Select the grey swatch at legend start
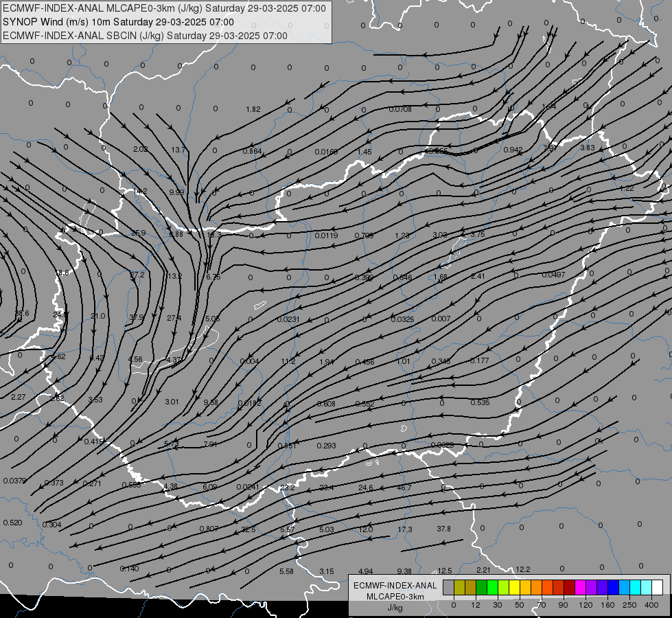Image resolution: width=672 pixels, height=618 pixels. (448, 588)
